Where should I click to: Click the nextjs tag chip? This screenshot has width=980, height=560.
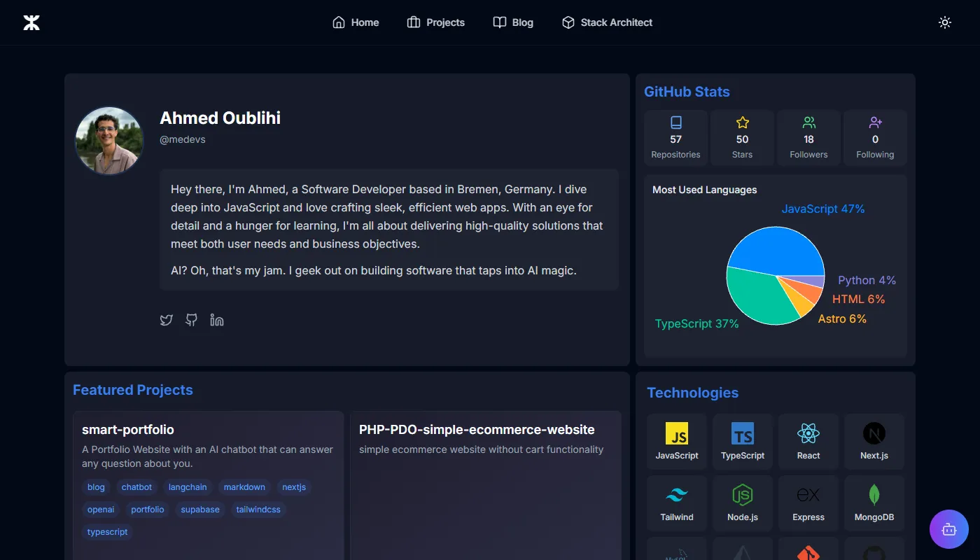pos(294,487)
